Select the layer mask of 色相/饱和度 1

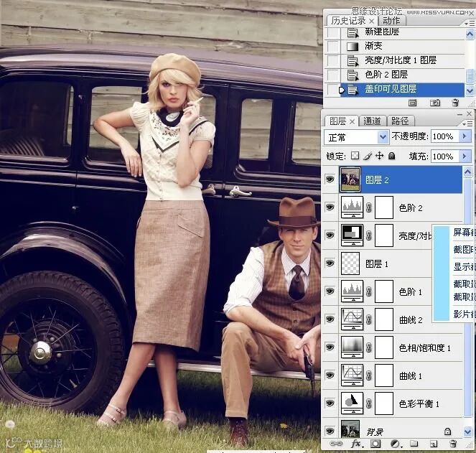pyautogui.click(x=384, y=347)
